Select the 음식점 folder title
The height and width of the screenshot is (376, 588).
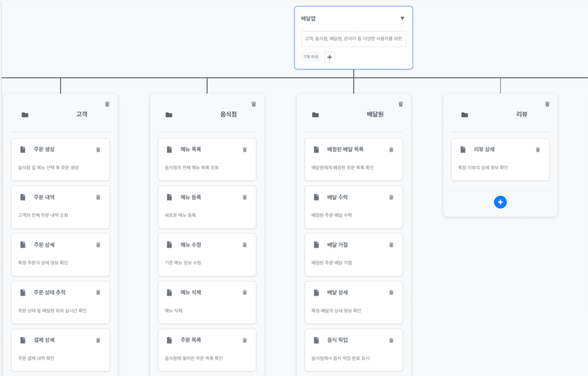tap(228, 114)
